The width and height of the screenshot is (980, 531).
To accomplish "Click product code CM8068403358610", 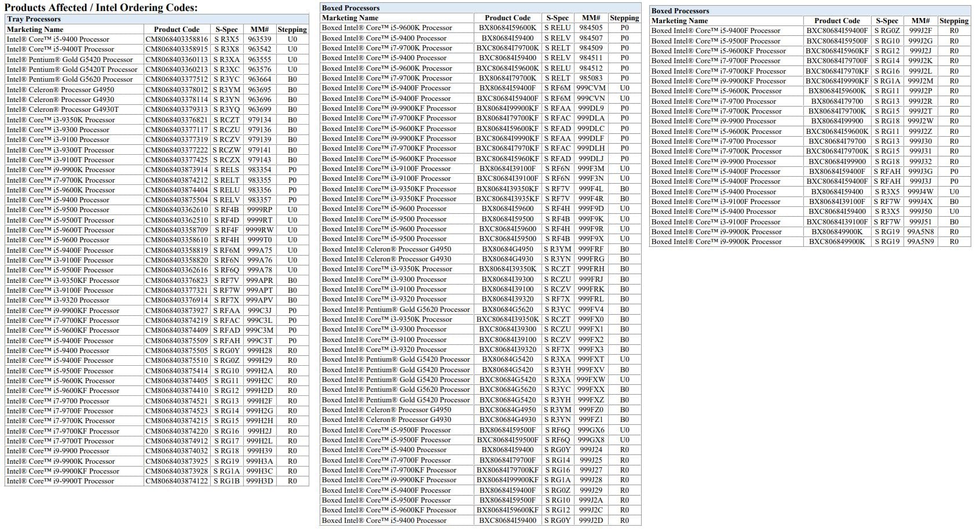I will (x=177, y=240).
